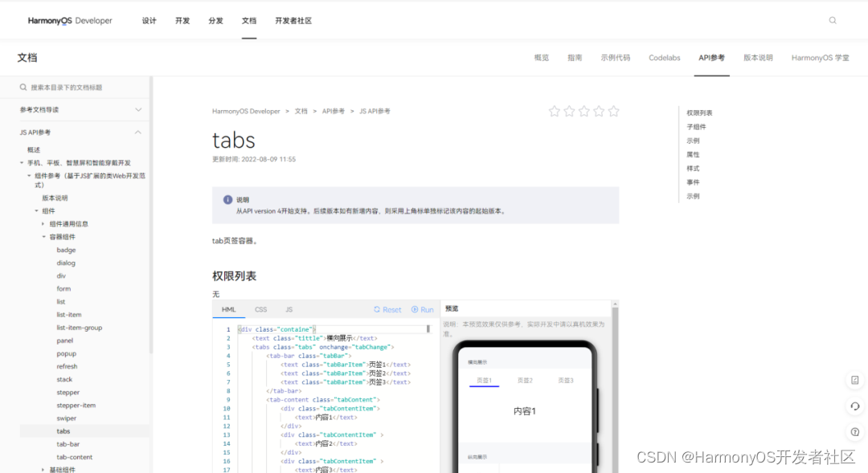
Task: Open the 分发 top menu
Action: [x=215, y=20]
